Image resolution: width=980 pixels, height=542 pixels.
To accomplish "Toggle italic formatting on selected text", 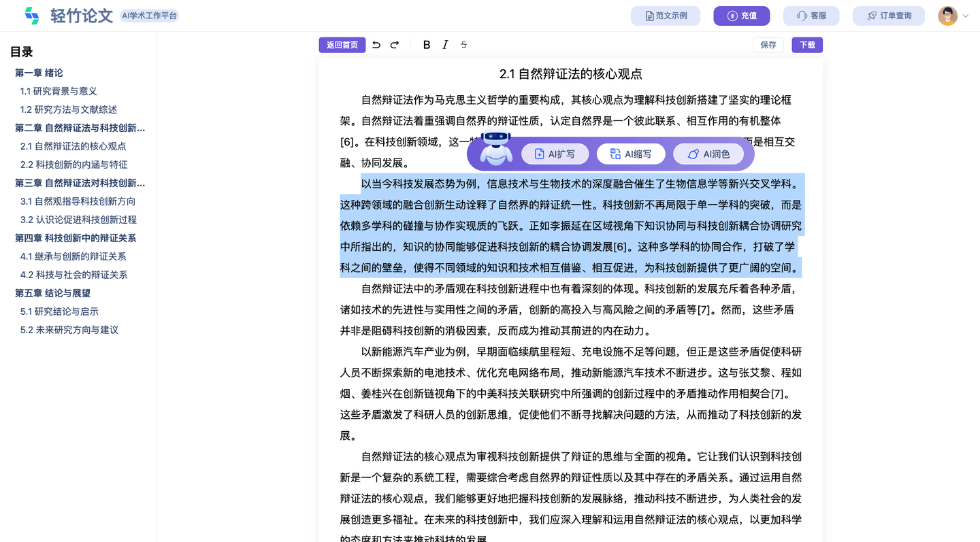I will [445, 45].
